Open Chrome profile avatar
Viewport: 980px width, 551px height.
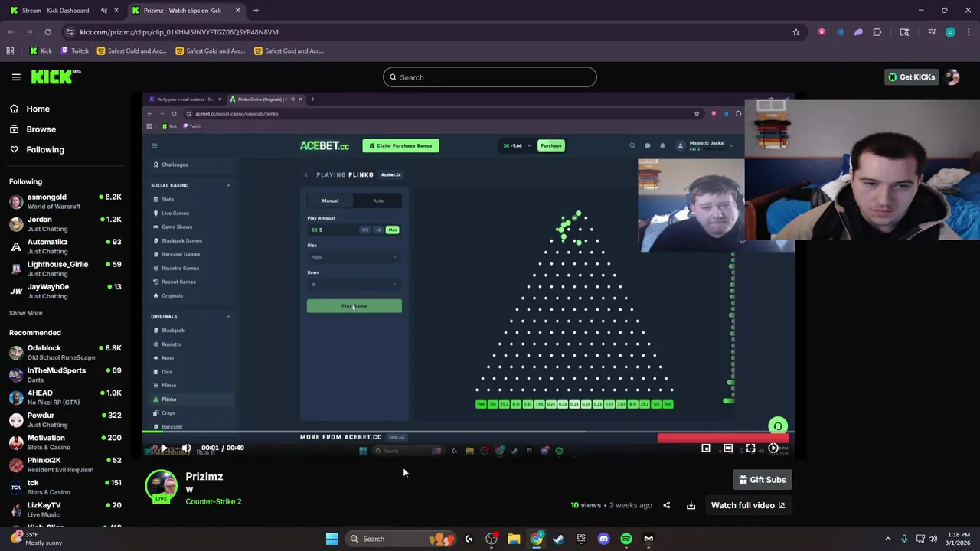(x=950, y=32)
